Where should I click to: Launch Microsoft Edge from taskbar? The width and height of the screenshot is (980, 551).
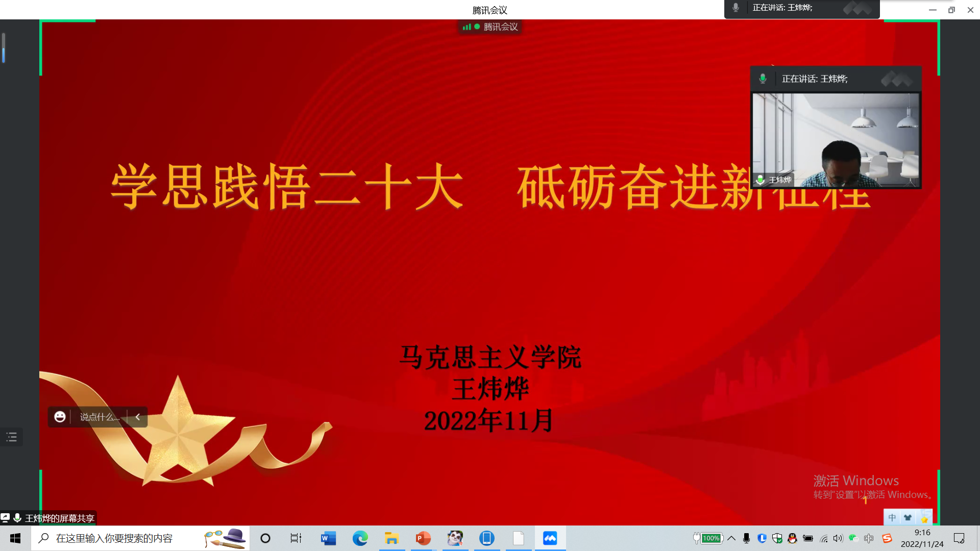point(360,538)
